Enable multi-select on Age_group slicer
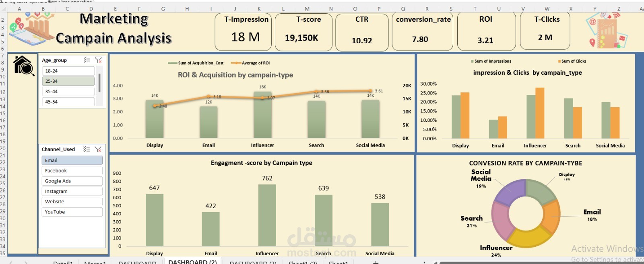644x264 pixels. coord(87,60)
